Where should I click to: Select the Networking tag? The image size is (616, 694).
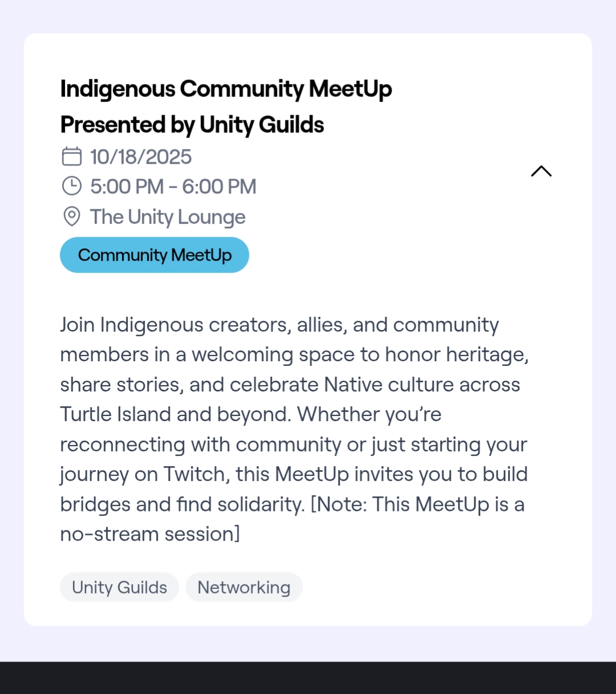point(244,587)
